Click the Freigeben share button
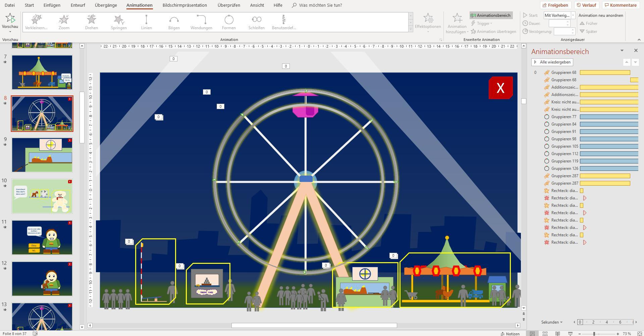This screenshot has width=644, height=336. point(555,5)
